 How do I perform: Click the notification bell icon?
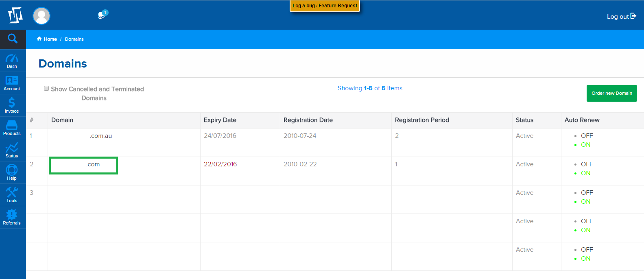click(x=102, y=15)
